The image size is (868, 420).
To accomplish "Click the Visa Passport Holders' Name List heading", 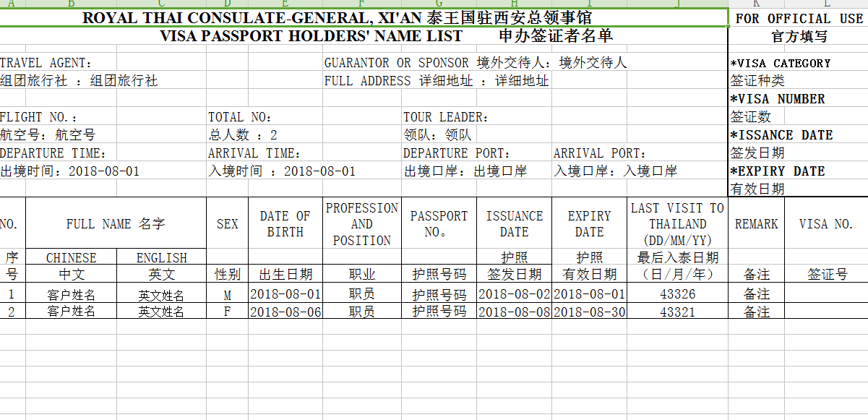I will pos(311,36).
